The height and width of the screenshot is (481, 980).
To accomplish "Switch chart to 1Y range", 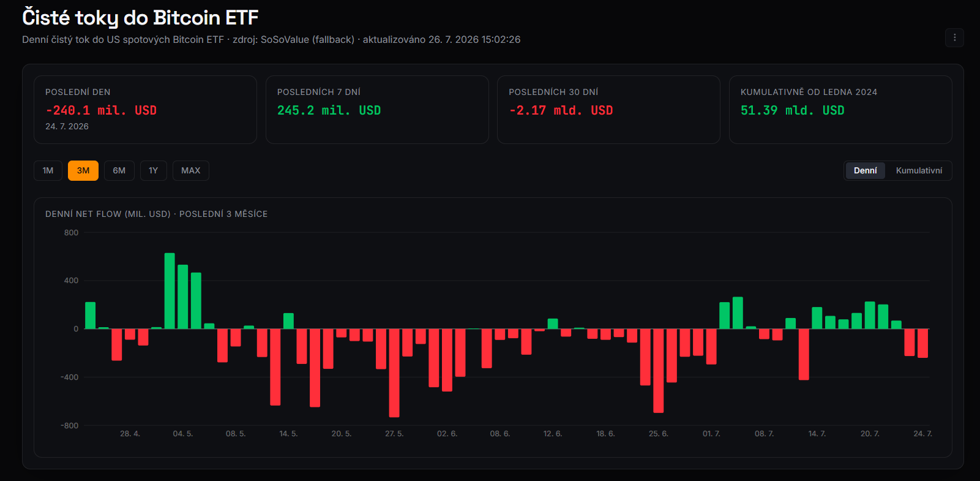I will (x=154, y=170).
